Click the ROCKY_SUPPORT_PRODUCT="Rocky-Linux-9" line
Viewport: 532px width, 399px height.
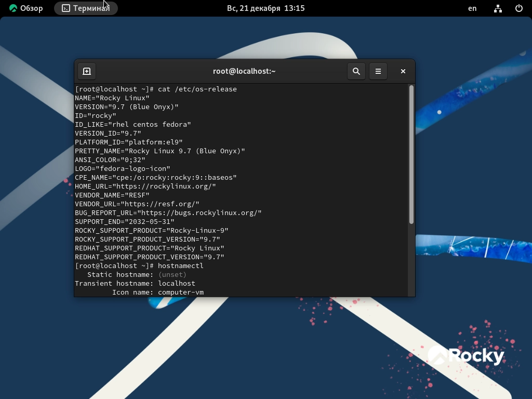tap(152, 230)
